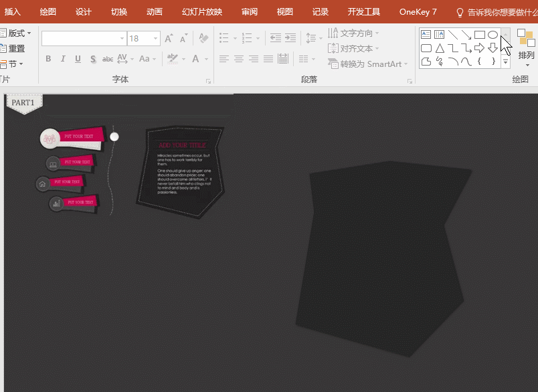Screen dimensions: 538x392
Task: Select the Underline icon
Action: click(x=76, y=59)
